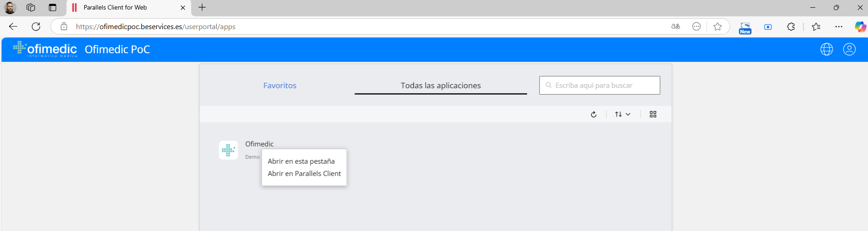
Task: Go back using browser back arrow
Action: click(13, 26)
